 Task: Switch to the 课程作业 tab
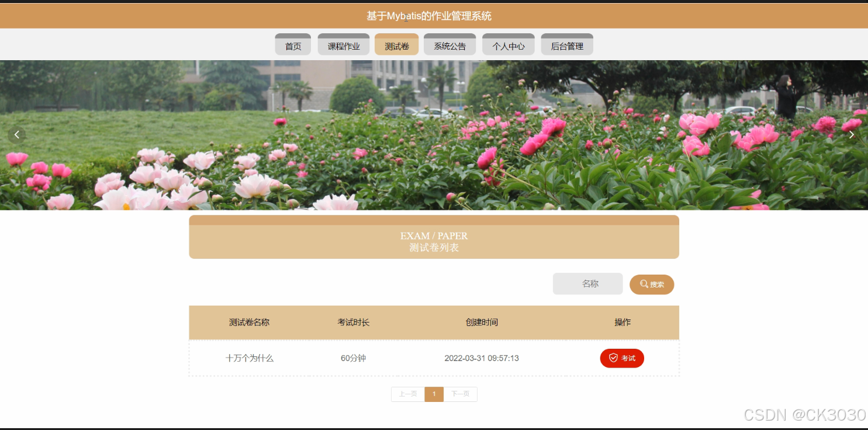pyautogui.click(x=343, y=44)
